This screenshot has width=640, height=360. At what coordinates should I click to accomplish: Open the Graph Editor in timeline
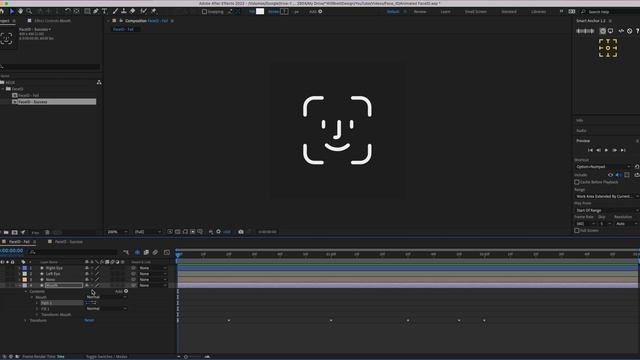(167, 252)
